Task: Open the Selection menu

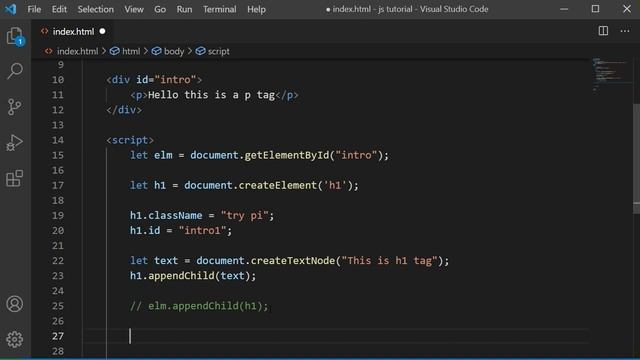Action: [x=96, y=9]
